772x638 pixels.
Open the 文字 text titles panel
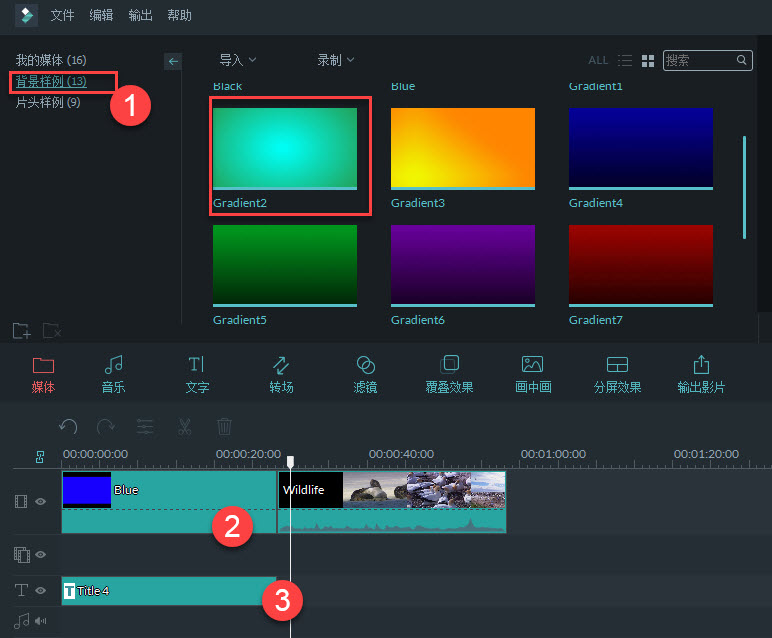tap(197, 374)
